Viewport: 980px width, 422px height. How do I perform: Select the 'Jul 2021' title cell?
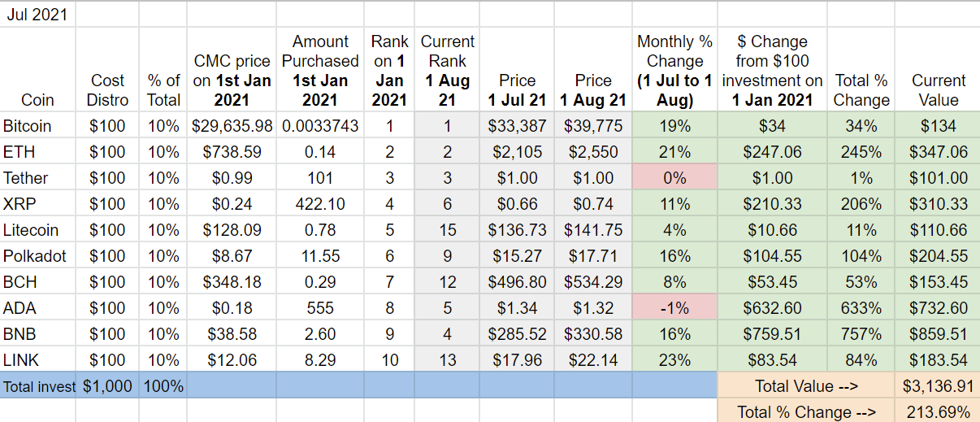click(x=38, y=15)
